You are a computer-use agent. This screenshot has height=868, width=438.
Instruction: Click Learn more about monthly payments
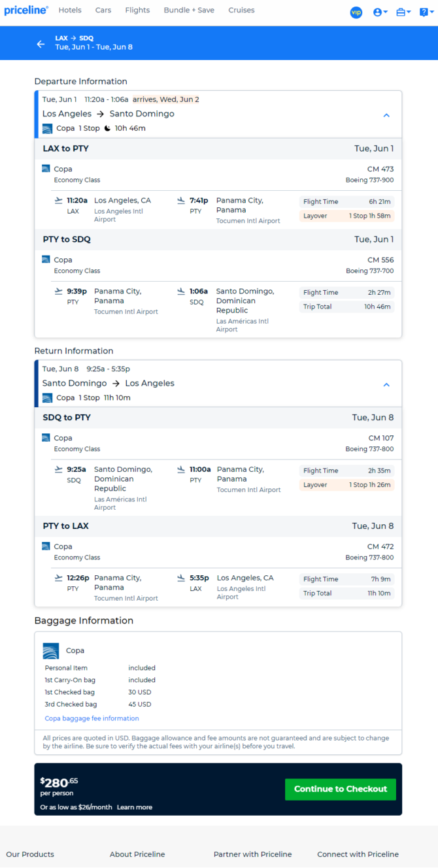pyautogui.click(x=135, y=807)
